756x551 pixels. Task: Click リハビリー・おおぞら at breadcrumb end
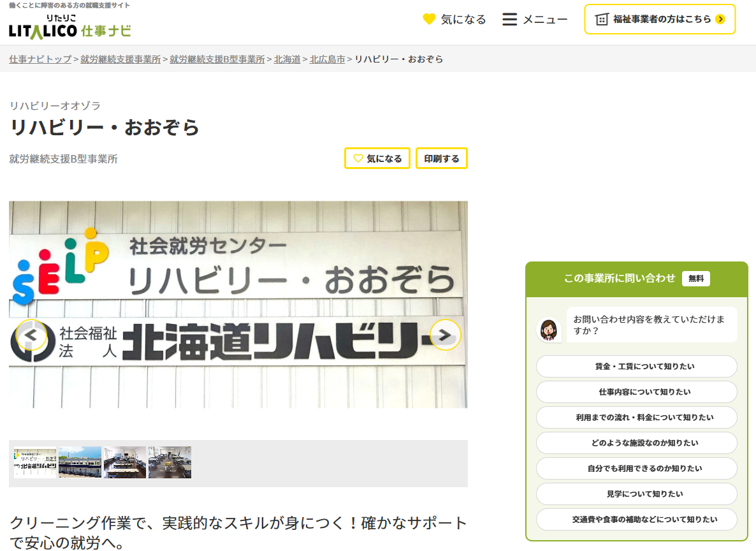399,59
